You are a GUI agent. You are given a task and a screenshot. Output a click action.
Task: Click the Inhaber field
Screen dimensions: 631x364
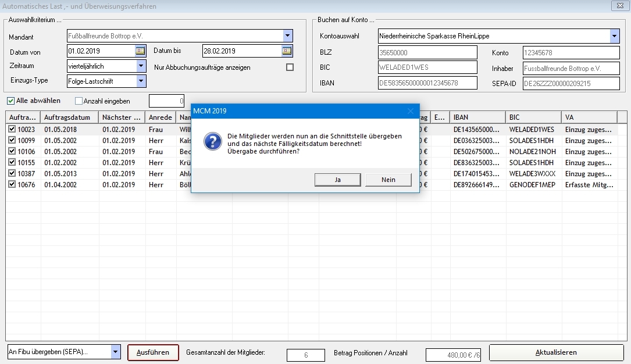click(x=571, y=69)
